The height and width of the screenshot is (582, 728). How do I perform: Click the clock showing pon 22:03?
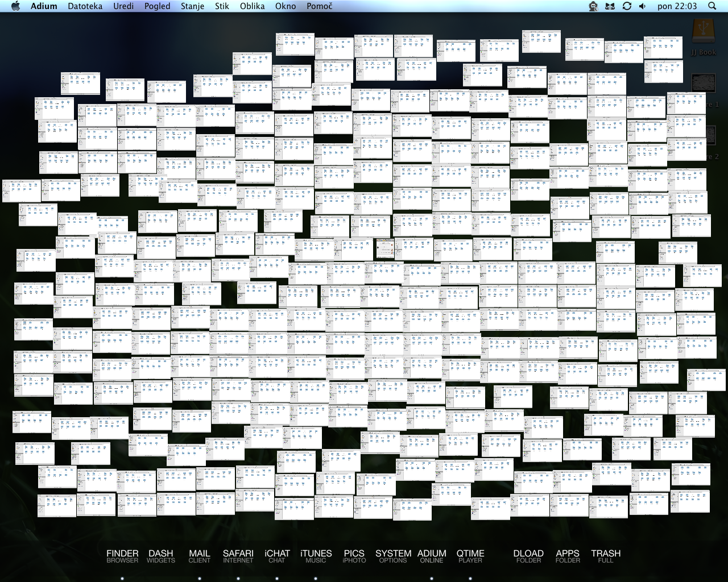click(677, 6)
